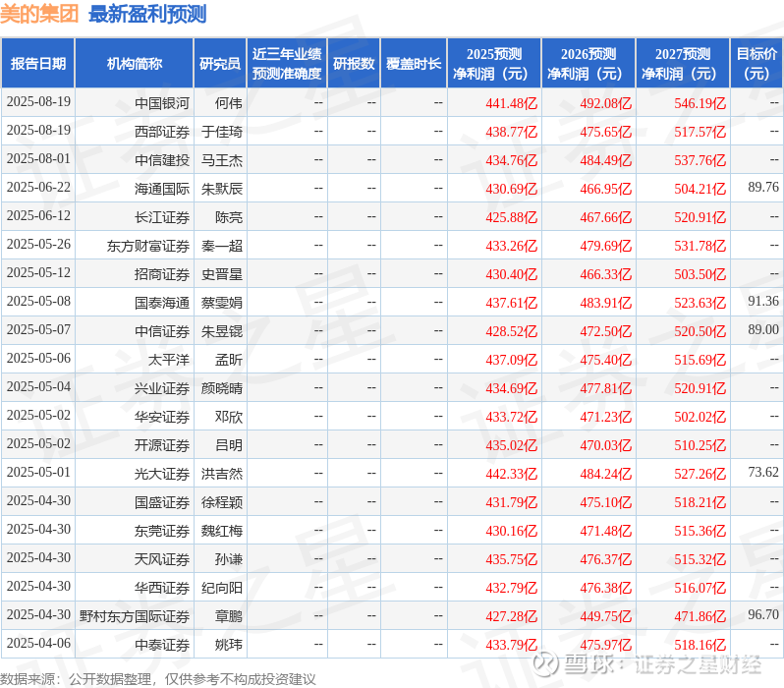Viewport: 784px width, 688px height.
Task: Click target price 89.76
Action: coord(763,187)
